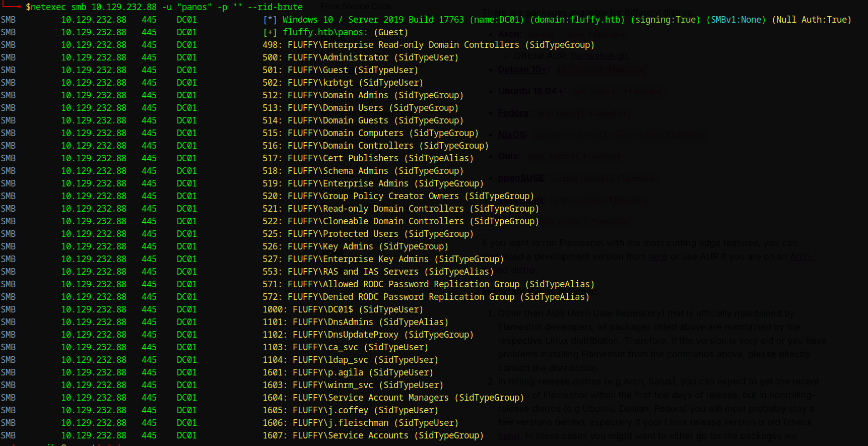
Task: Click the flameshot-git AUR link
Action: [x=599, y=56]
